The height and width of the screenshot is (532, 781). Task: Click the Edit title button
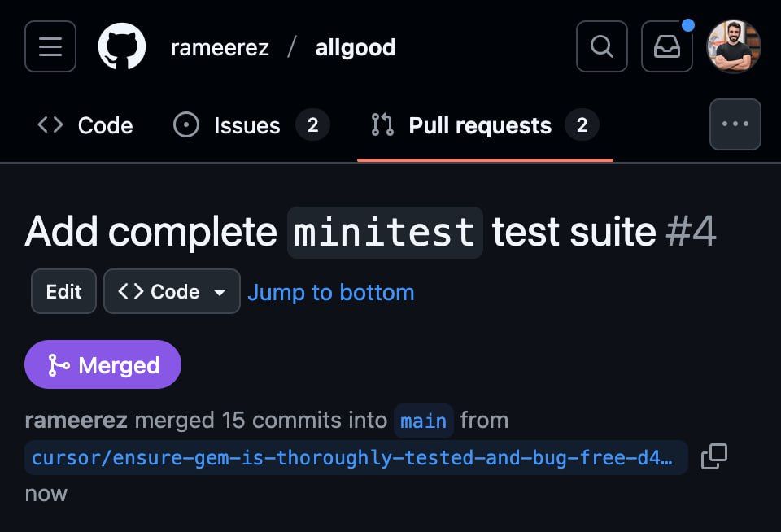63,291
